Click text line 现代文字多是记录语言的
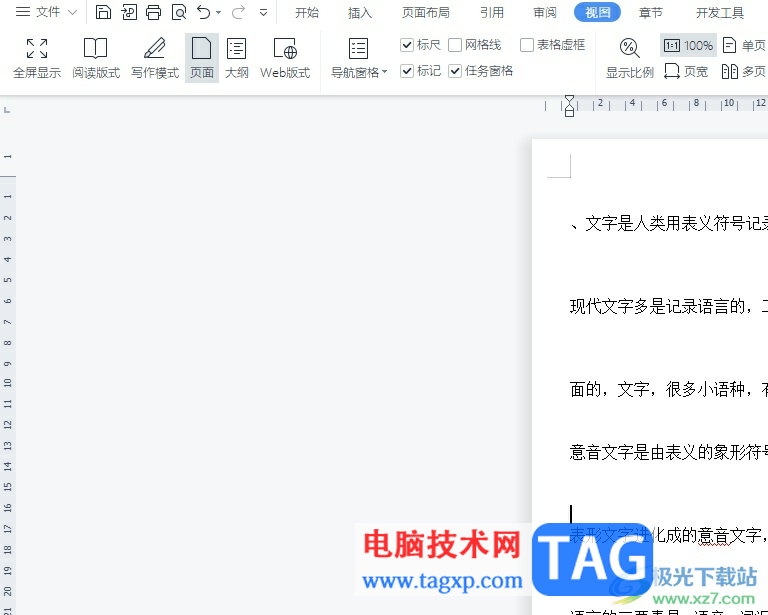 click(x=669, y=307)
